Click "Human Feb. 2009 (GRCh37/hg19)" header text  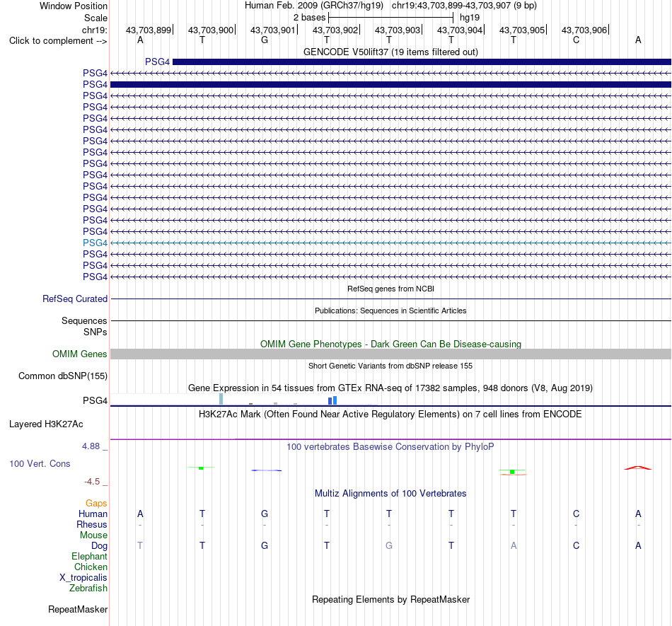pos(313,6)
